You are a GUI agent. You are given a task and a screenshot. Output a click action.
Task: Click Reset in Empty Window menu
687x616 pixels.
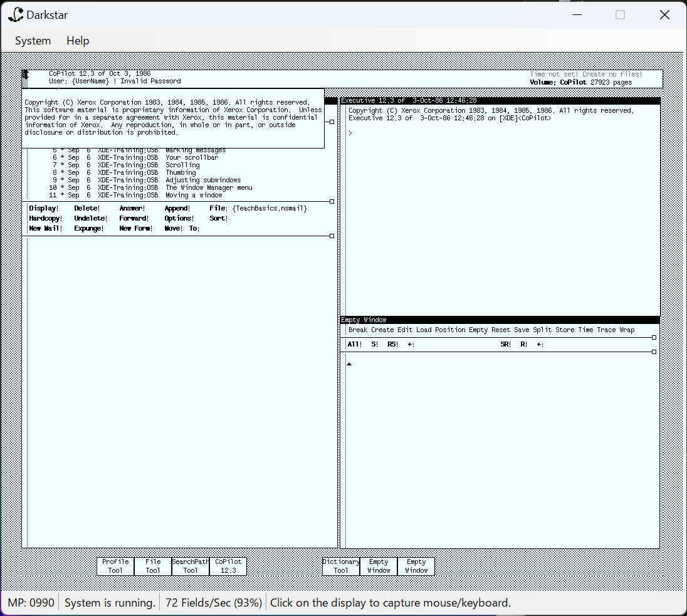(501, 330)
